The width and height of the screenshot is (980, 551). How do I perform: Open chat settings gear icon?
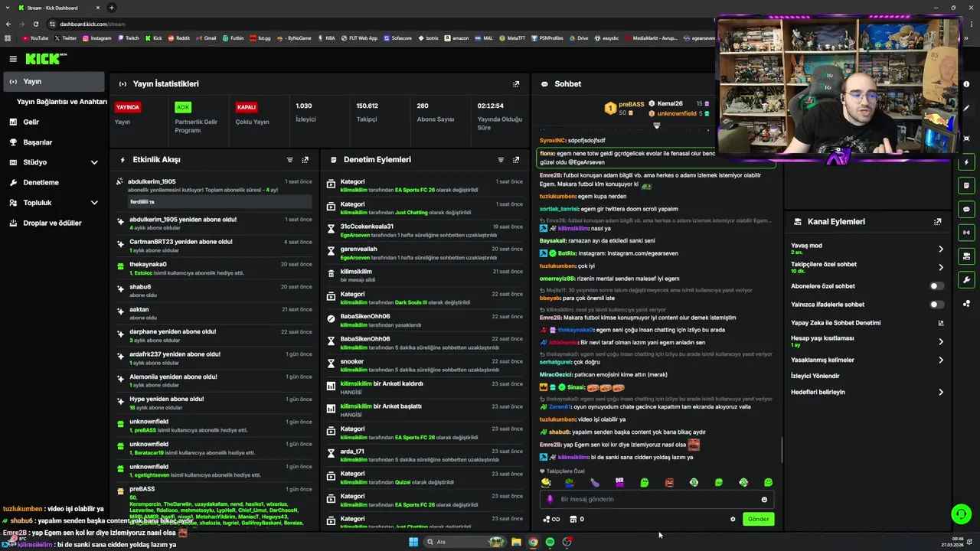[733, 519]
